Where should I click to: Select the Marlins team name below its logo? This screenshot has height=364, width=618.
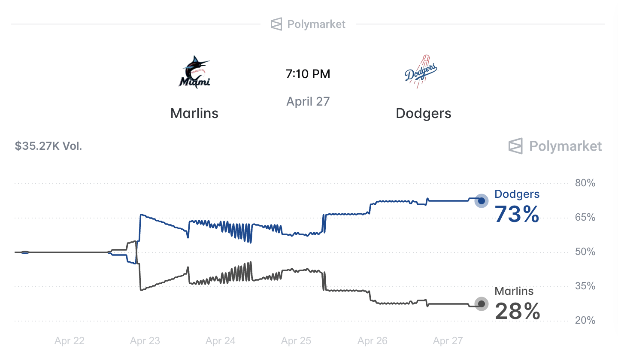click(x=194, y=113)
